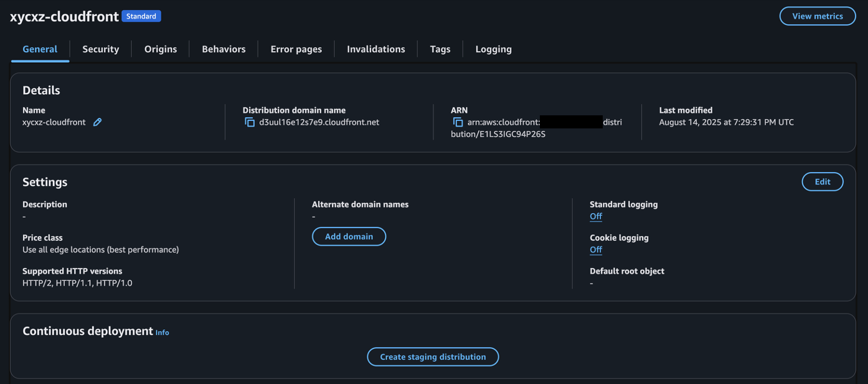Click the d3uul16e12s7e9.cloudfront.net domain text
Viewport: 868px width, 384px height.
click(319, 122)
